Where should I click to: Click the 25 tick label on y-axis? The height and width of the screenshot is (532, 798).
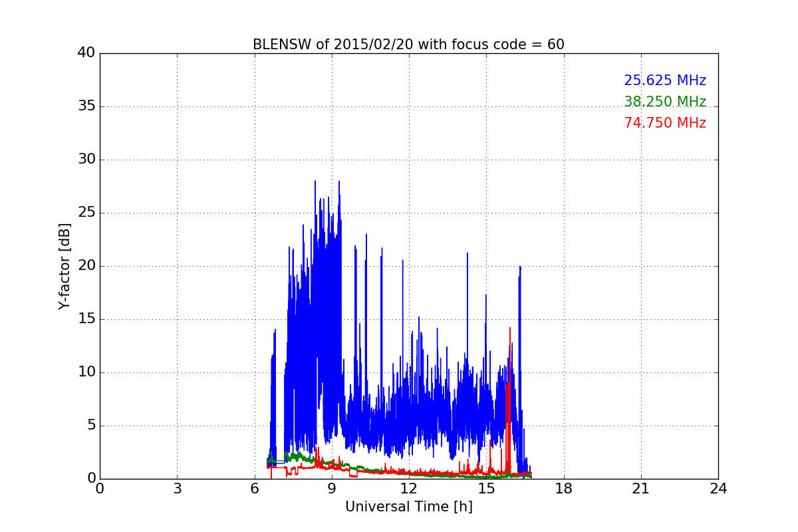click(x=86, y=213)
